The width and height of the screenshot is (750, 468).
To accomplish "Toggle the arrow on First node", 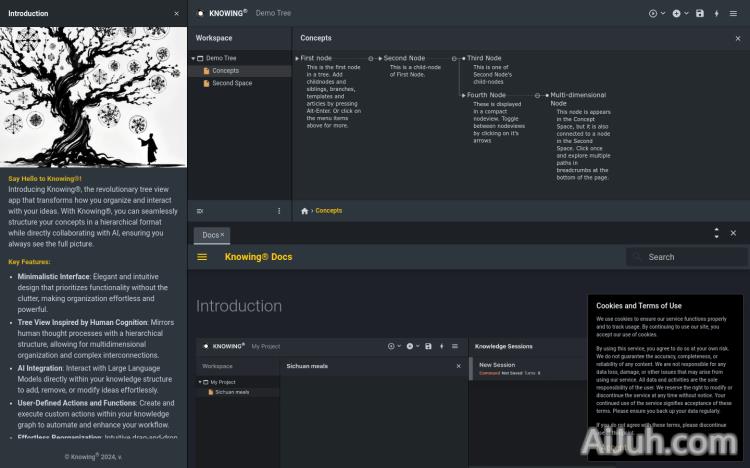I will 297,59.
